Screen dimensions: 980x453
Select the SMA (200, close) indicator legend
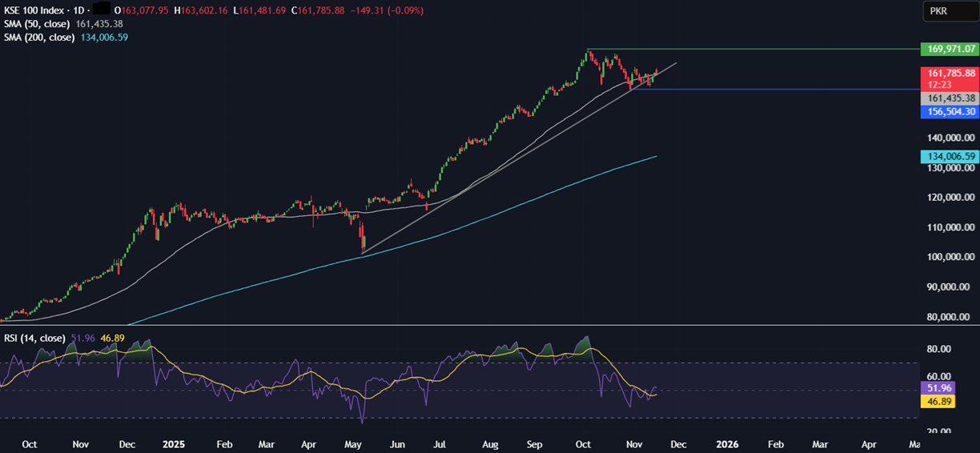(40, 37)
